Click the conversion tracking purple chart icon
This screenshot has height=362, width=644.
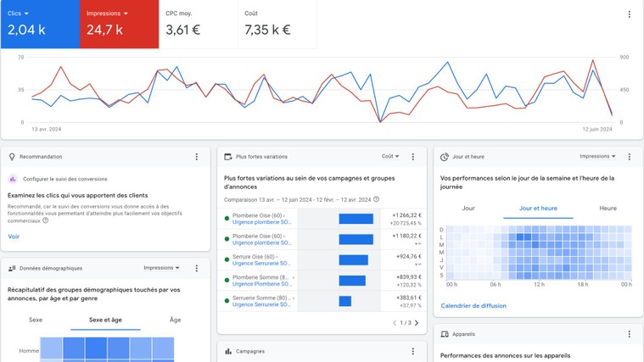click(x=13, y=179)
